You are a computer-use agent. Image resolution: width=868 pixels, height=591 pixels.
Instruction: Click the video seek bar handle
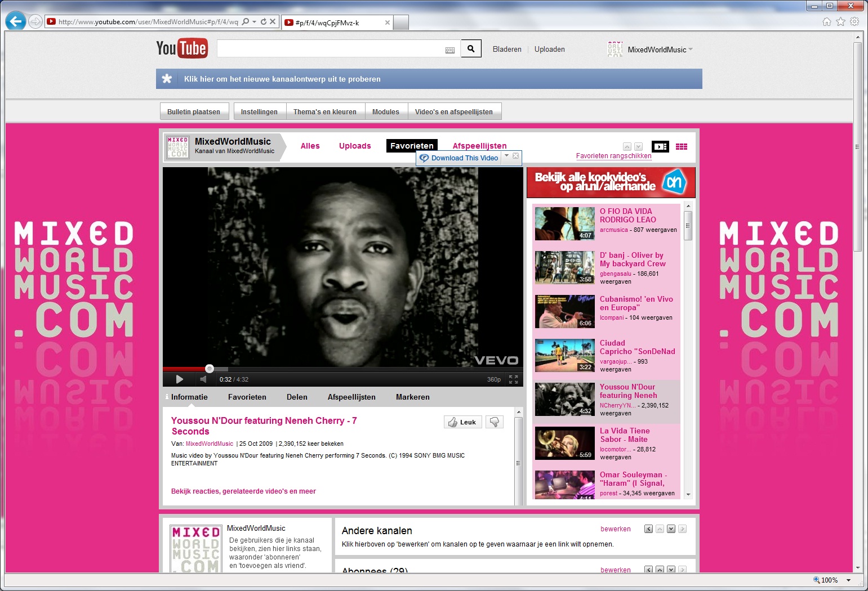tap(210, 369)
